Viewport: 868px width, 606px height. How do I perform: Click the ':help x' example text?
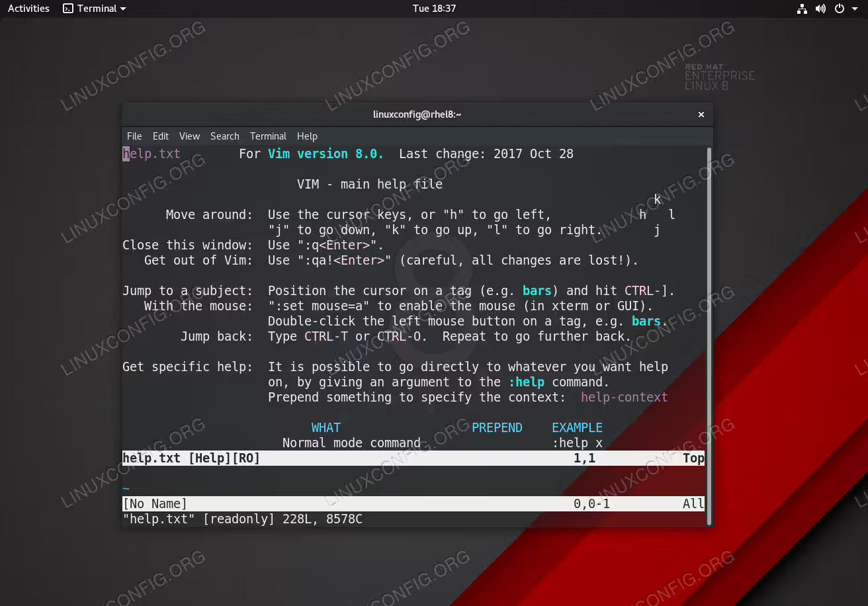[x=577, y=443]
